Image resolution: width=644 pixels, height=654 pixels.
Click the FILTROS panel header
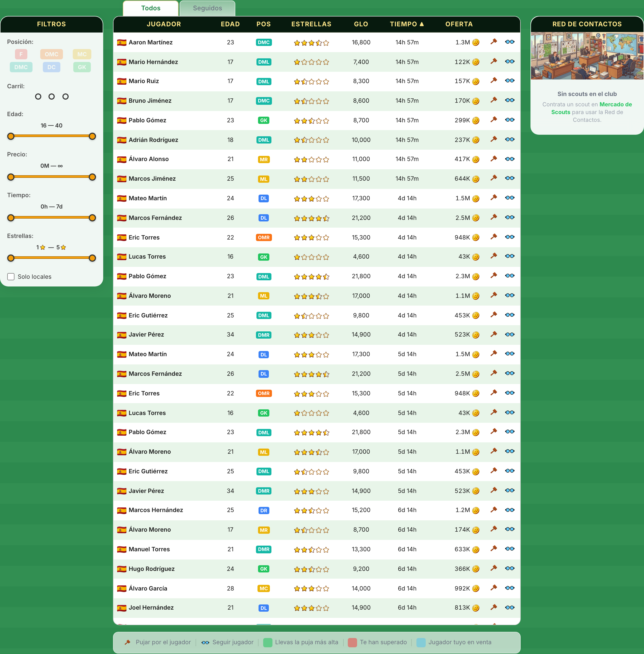pyautogui.click(x=51, y=24)
